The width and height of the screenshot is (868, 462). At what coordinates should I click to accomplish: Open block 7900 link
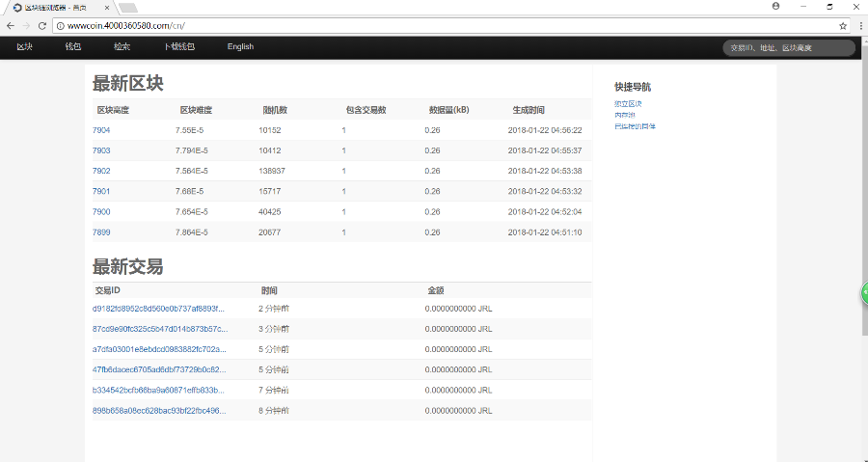101,212
